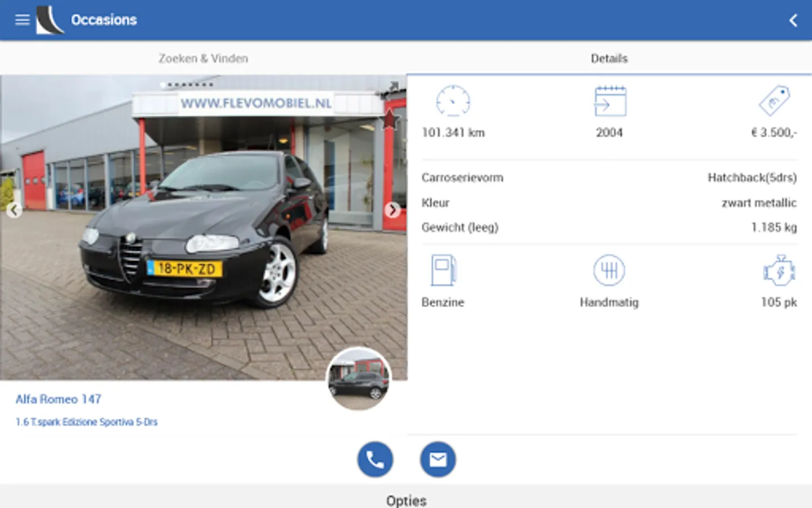Show next car photo
Viewport: 812px width, 508px height.
tap(392, 210)
